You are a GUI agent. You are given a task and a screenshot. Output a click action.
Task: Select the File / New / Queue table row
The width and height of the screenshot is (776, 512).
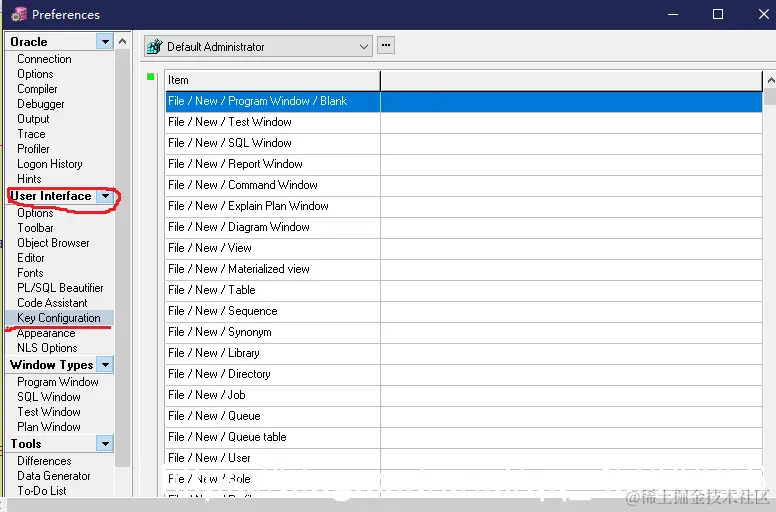point(464,437)
